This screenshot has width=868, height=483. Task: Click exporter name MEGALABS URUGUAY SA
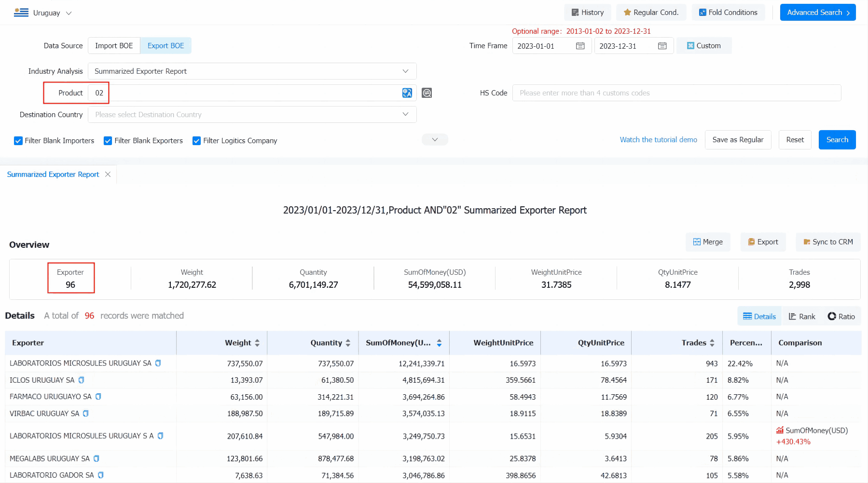(x=50, y=458)
